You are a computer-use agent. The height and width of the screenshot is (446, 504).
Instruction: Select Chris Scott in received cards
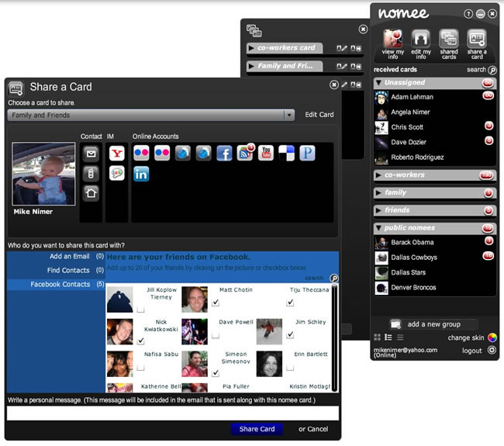coord(434,127)
